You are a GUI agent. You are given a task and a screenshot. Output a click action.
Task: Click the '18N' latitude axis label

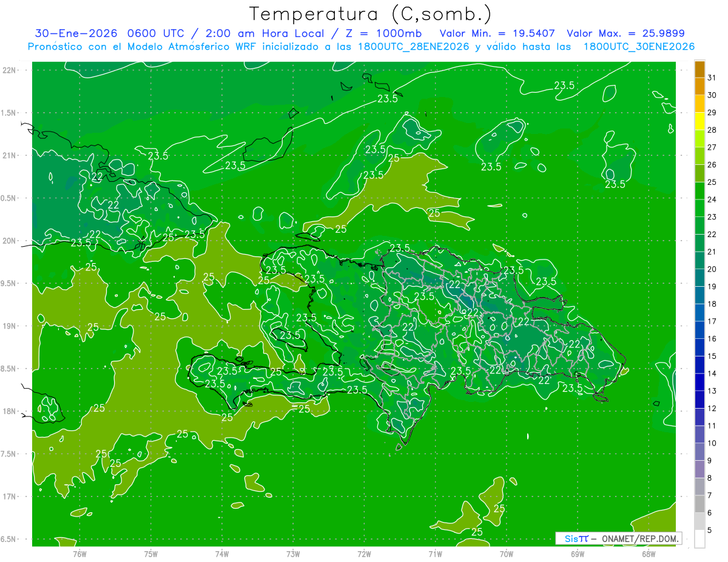pos(9,411)
